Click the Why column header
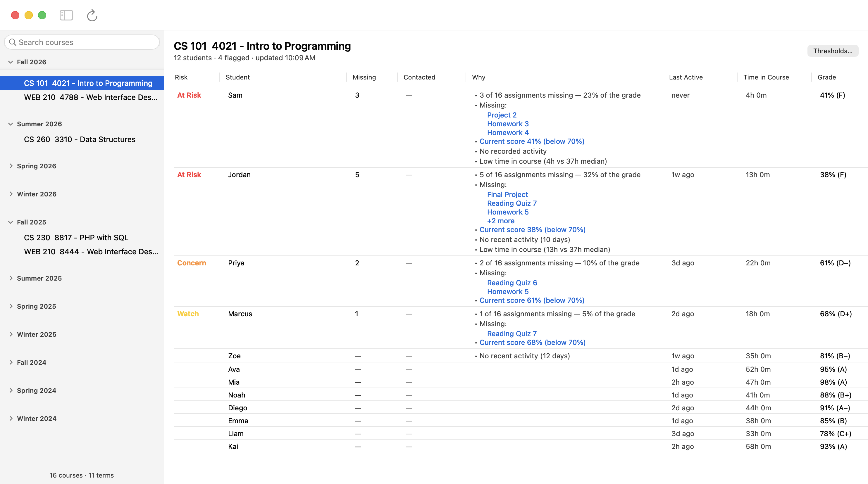The width and height of the screenshot is (868, 484). [478, 77]
